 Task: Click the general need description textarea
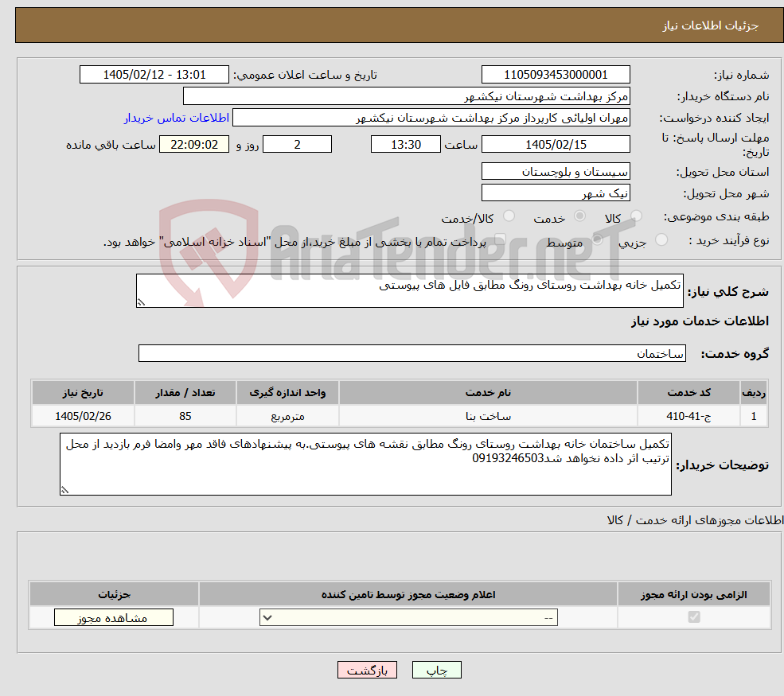click(409, 290)
